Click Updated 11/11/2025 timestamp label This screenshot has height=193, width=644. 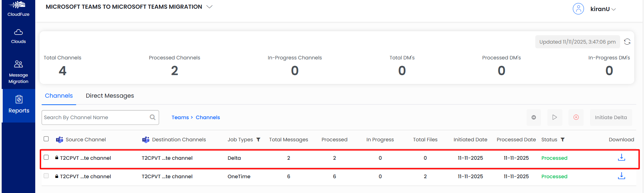(x=577, y=42)
